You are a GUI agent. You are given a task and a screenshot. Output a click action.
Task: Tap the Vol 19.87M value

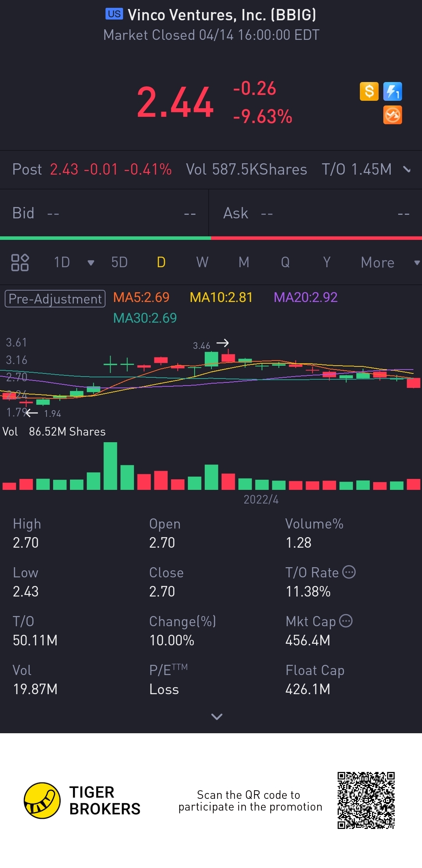point(35,689)
